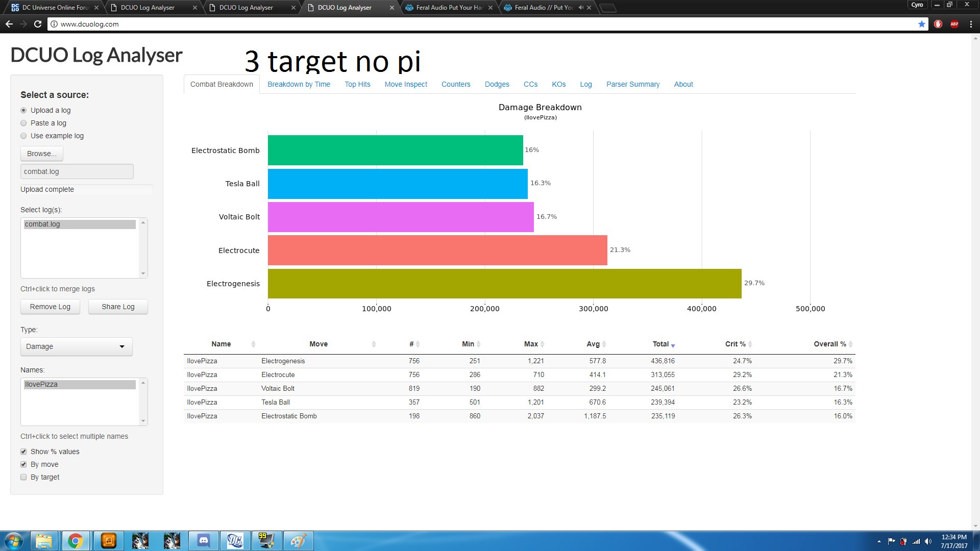The width and height of the screenshot is (980, 551).
Task: Sort table by Overall % column
Action: [830, 344]
